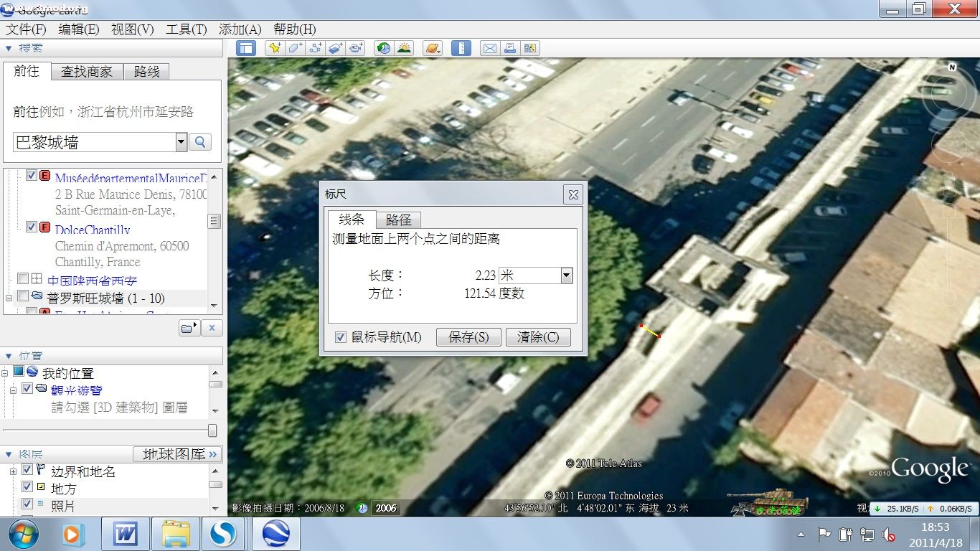Switch to the 路径 tab
Screen dimensions: 980x551
(x=400, y=220)
